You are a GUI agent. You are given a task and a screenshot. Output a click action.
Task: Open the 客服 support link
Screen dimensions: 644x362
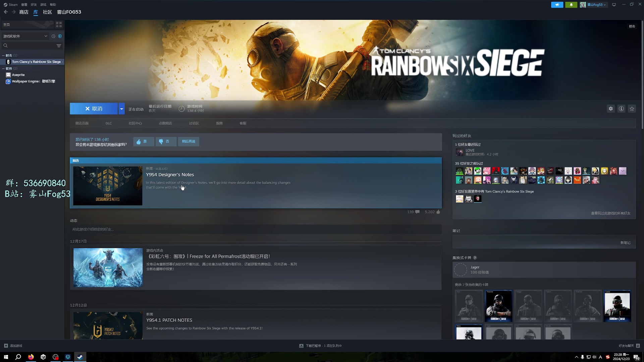tap(243, 123)
